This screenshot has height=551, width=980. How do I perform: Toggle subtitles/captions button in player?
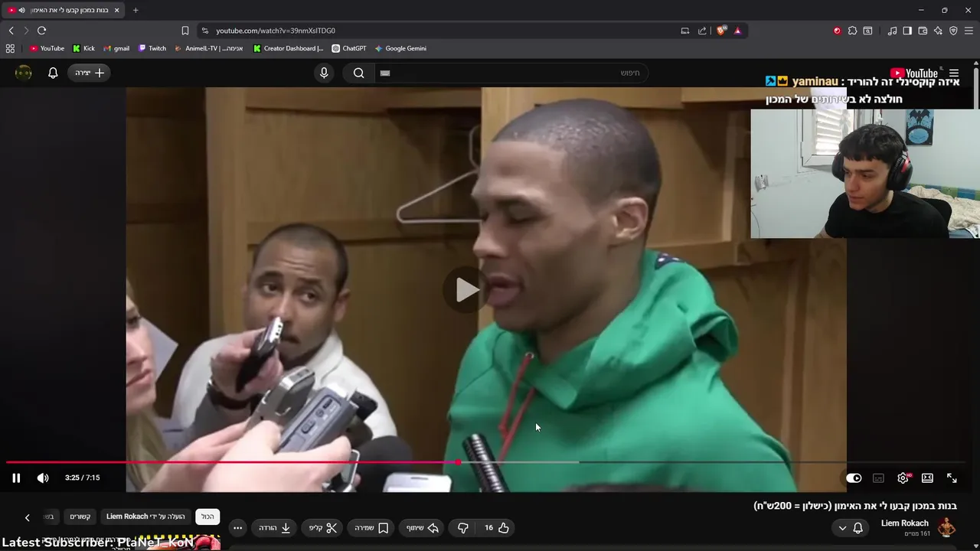tap(878, 478)
